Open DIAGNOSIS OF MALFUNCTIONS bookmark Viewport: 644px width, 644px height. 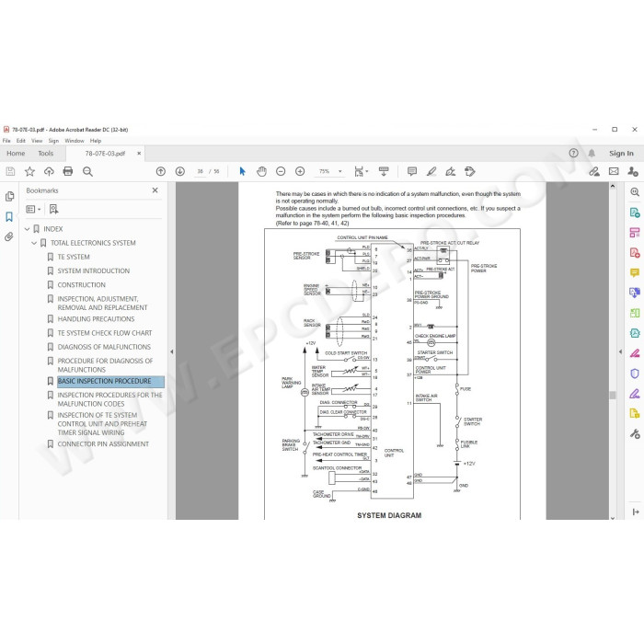point(104,347)
